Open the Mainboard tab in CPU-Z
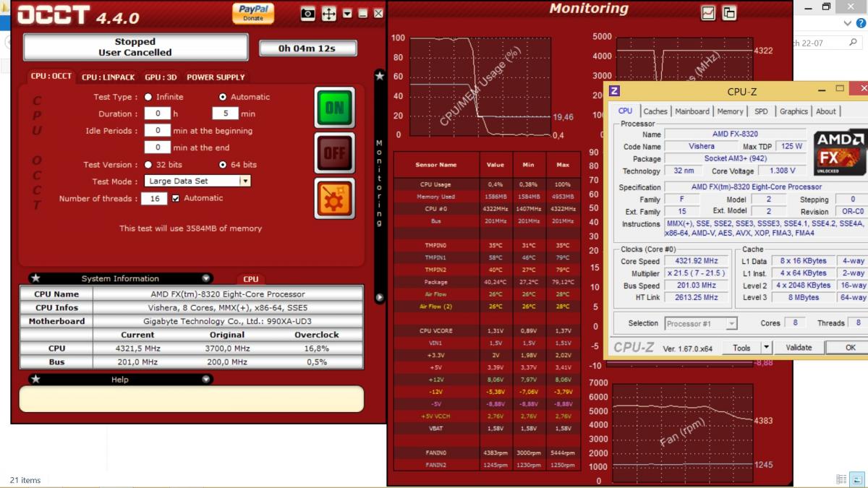 (692, 111)
